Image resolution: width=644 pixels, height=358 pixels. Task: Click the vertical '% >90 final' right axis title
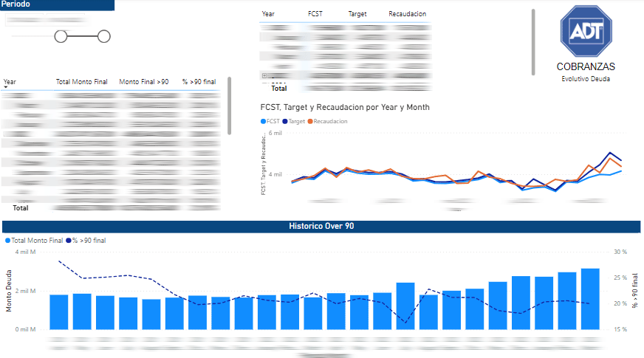click(635, 291)
